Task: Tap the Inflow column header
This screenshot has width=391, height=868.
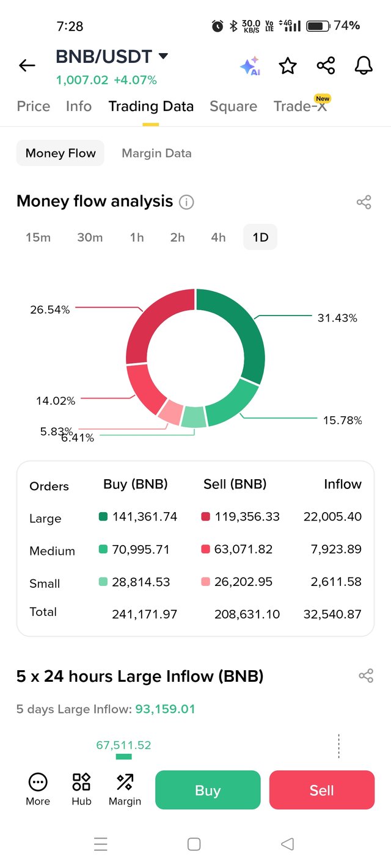Action: click(x=343, y=485)
